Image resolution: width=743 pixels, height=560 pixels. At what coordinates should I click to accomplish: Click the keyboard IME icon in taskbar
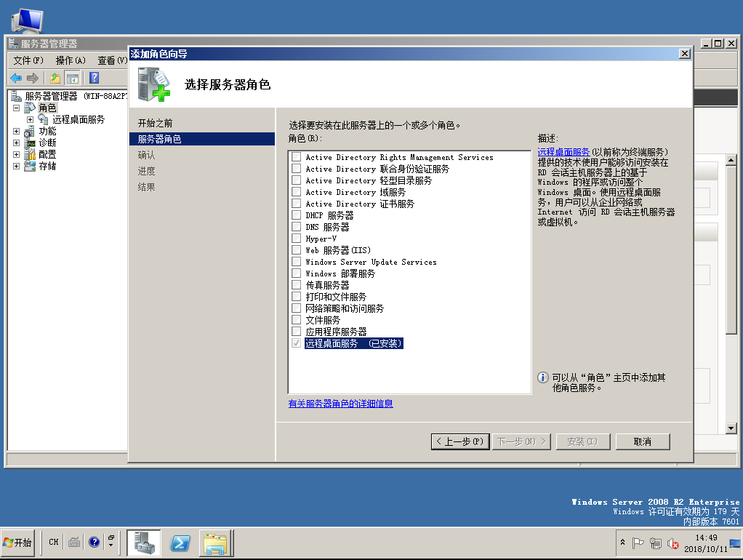point(74,542)
